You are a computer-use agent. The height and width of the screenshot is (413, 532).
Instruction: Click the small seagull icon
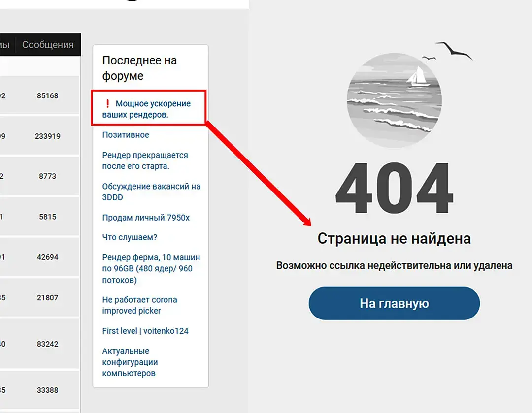[429, 58]
